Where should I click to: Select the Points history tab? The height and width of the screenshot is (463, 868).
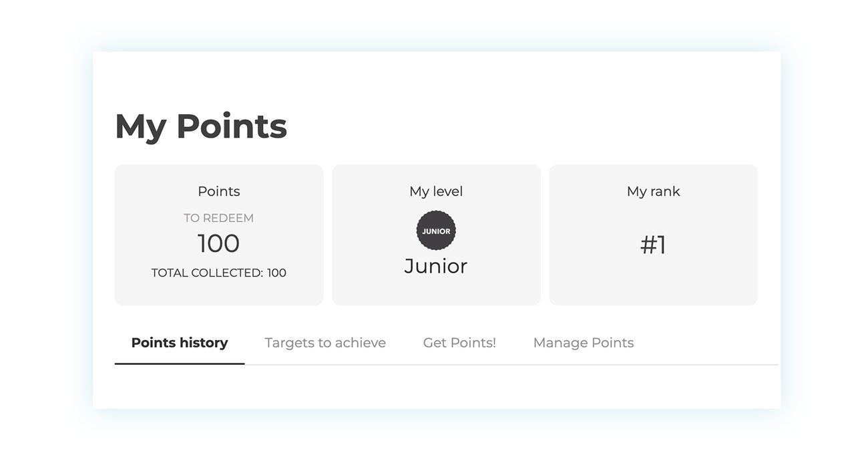tap(179, 343)
